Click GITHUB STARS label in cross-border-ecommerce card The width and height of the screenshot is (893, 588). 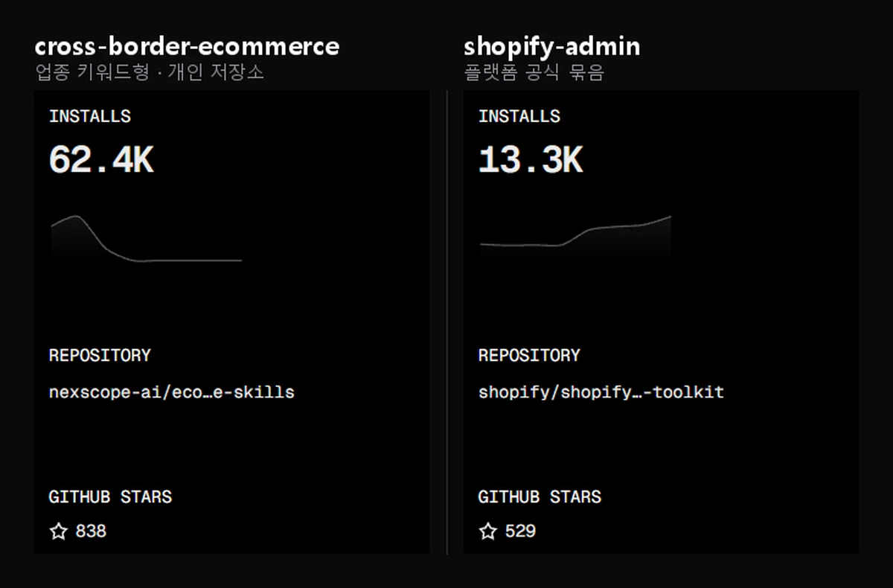click(110, 497)
